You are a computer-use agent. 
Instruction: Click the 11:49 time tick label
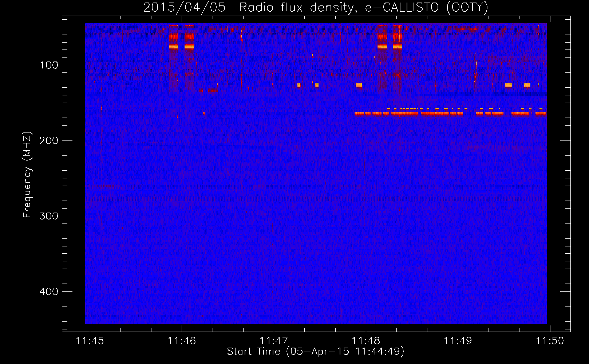click(458, 341)
